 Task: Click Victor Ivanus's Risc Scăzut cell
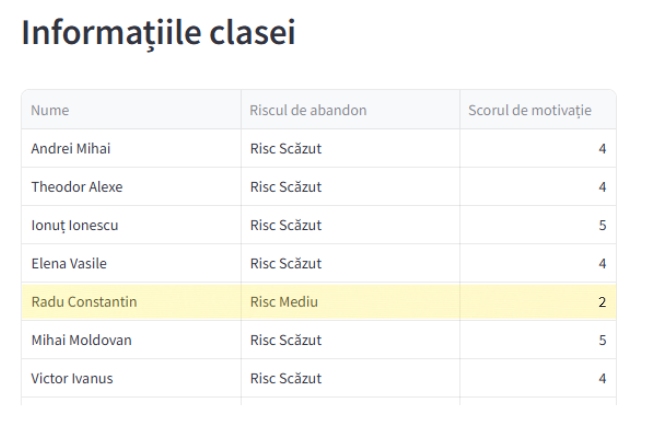tap(286, 378)
